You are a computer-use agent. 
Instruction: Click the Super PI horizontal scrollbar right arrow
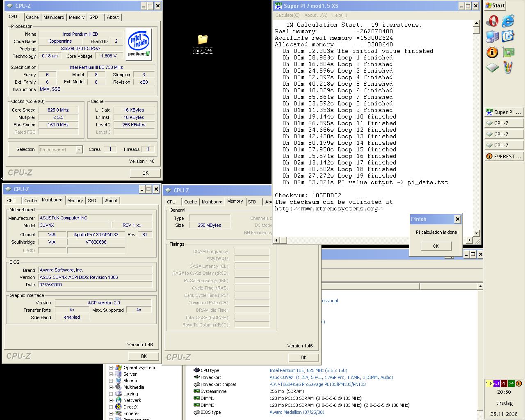pyautogui.click(x=469, y=240)
